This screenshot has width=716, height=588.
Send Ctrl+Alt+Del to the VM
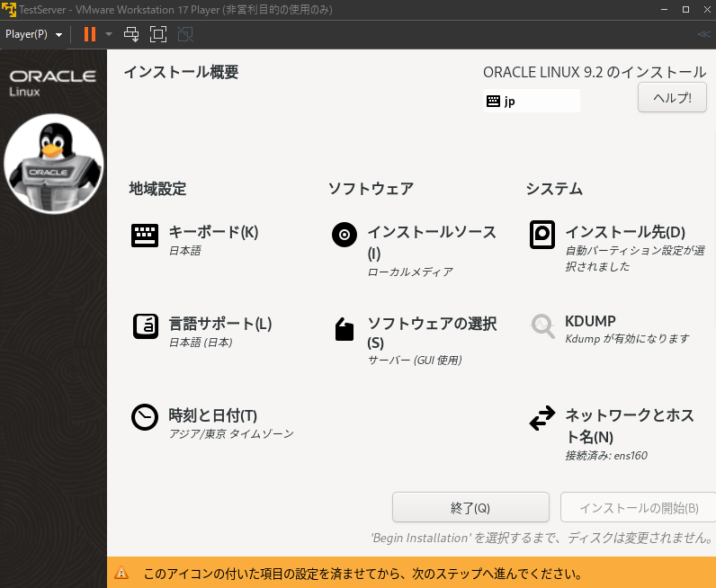tap(131, 34)
